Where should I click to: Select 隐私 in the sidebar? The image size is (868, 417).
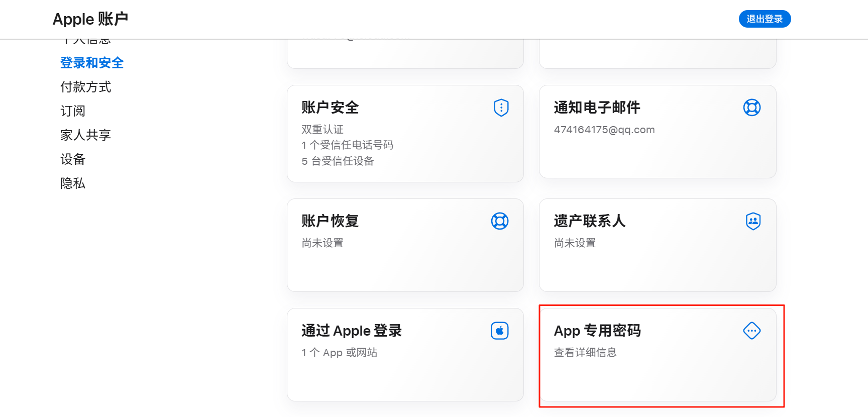tap(73, 183)
